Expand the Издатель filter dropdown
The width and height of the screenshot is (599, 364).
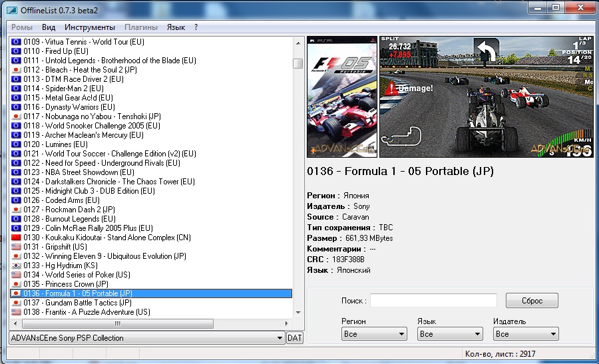(x=525, y=334)
